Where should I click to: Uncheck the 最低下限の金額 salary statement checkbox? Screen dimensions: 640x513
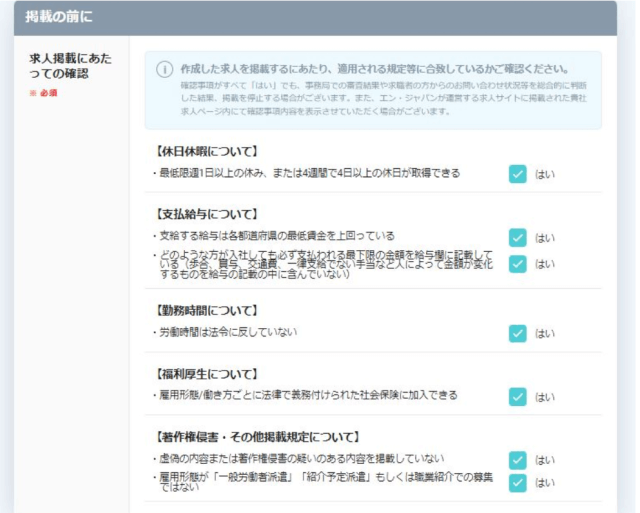pos(517,264)
